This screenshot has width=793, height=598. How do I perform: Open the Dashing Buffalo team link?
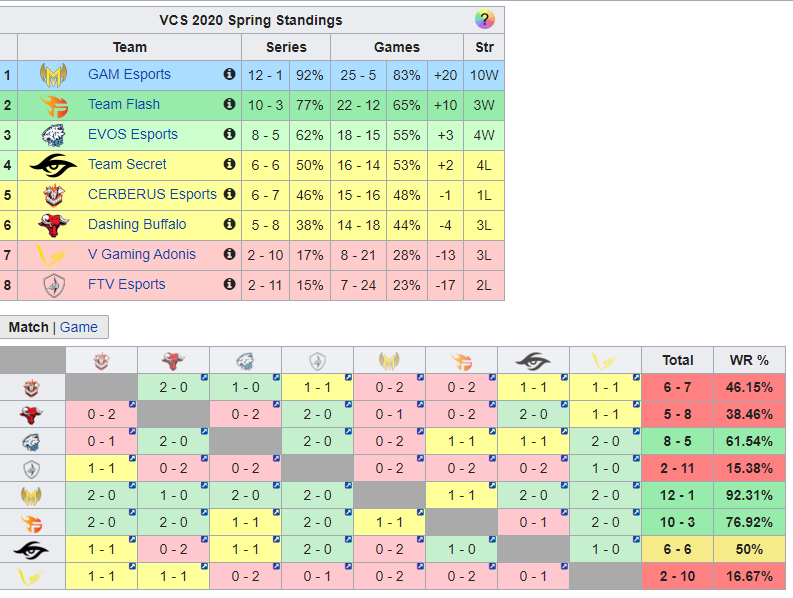pyautogui.click(x=136, y=224)
